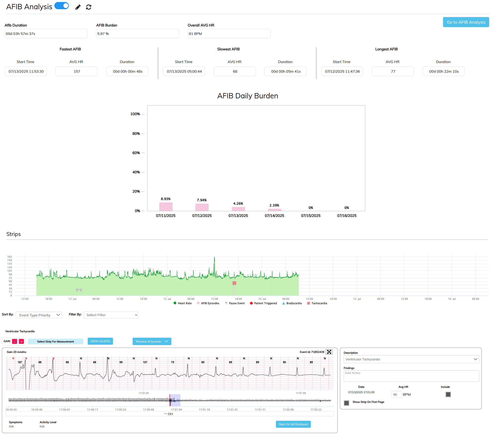Click the Fastest AFIB Start Time value

tap(26, 71)
